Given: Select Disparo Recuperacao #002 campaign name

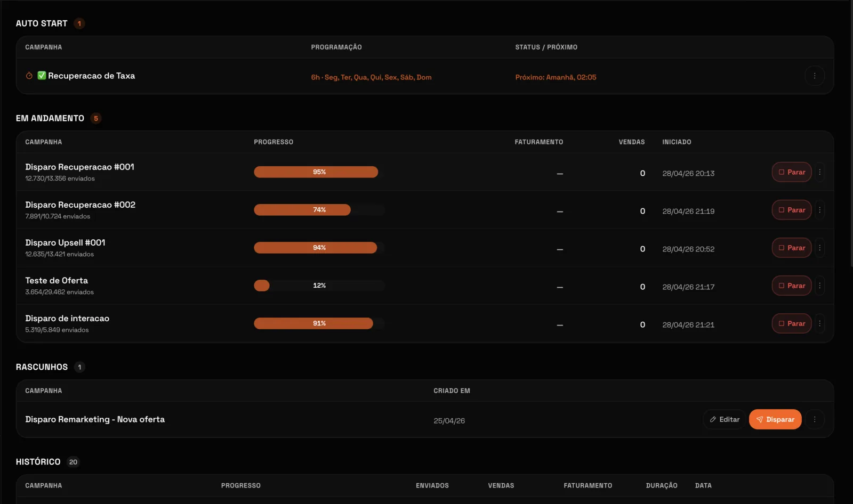Looking at the screenshot, I should click(x=80, y=205).
